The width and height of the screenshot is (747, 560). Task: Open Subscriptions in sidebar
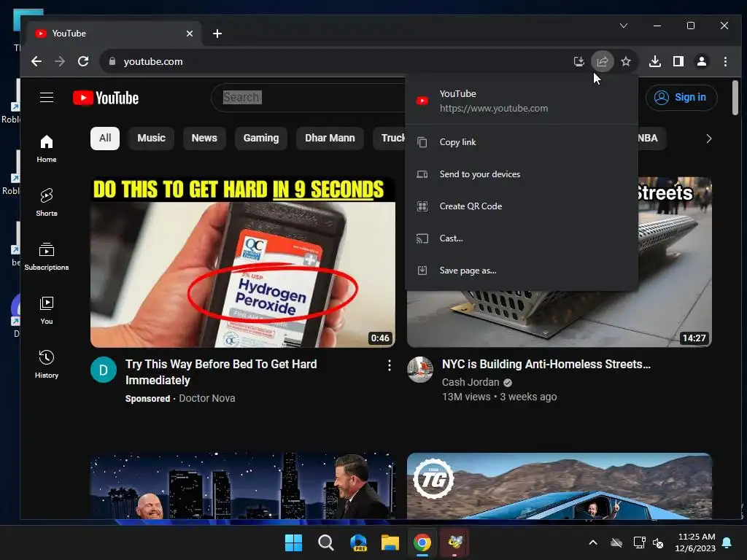click(46, 257)
